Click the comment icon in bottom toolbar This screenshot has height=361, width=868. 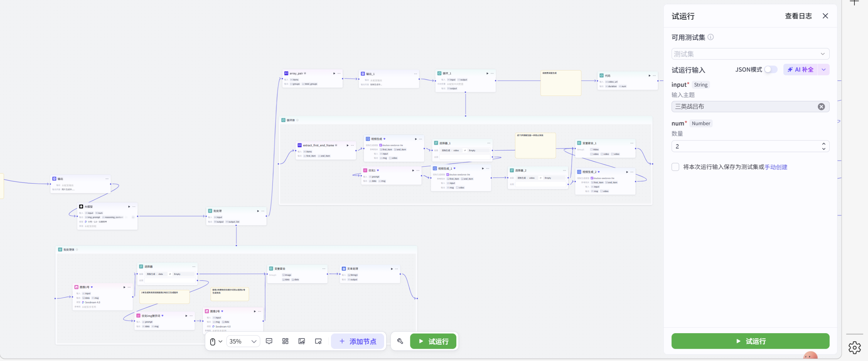click(269, 341)
